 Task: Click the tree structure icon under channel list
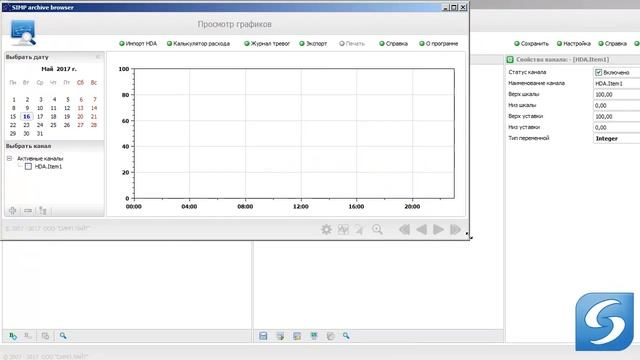[43, 211]
